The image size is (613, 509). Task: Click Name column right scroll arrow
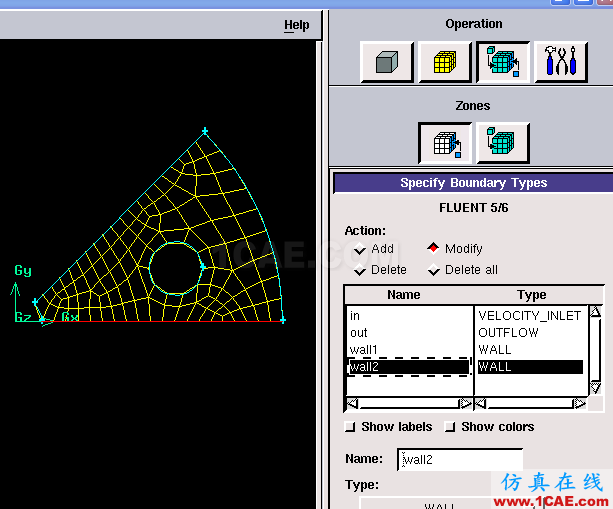pos(466,403)
